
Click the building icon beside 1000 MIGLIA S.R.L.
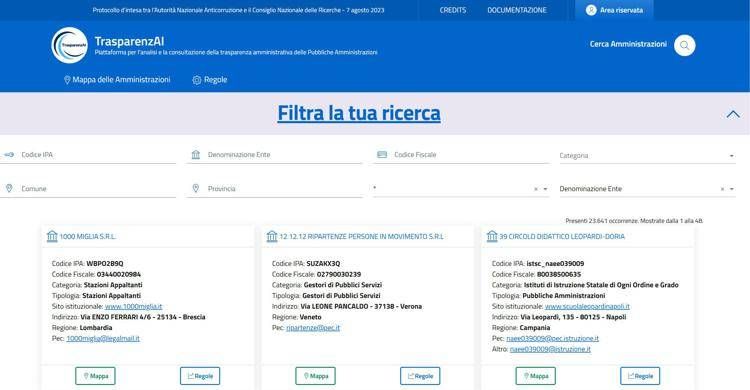(52, 236)
